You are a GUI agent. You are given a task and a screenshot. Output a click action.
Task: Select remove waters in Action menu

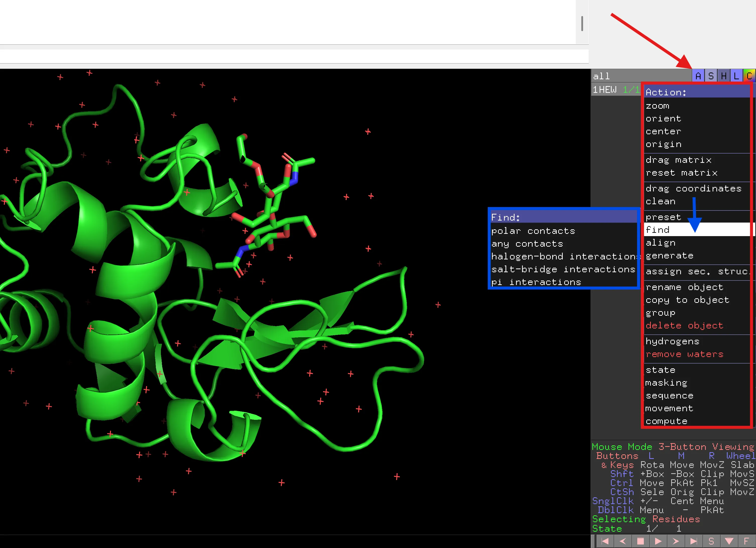684,354
